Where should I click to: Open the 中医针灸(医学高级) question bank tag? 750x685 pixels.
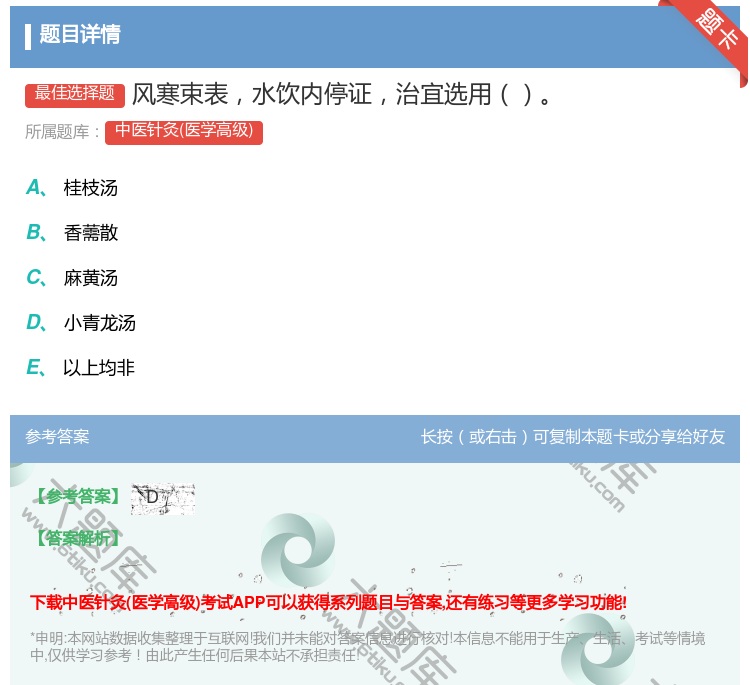pos(184,132)
